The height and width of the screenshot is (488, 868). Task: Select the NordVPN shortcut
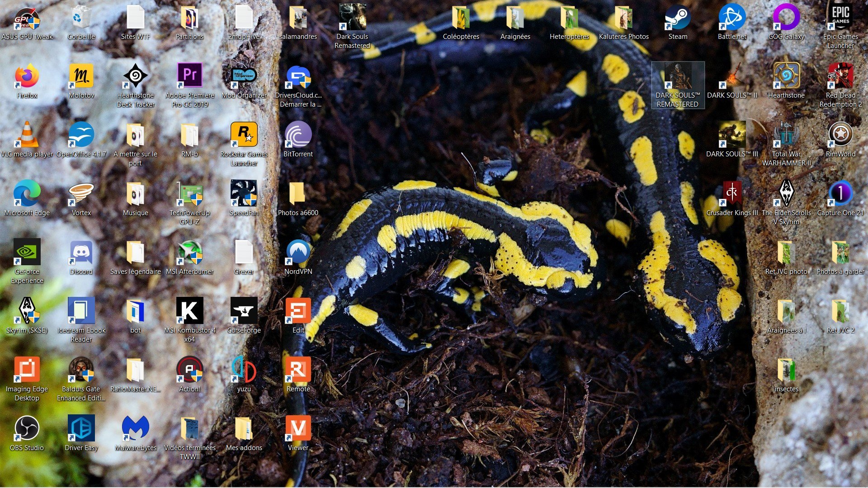pyautogui.click(x=298, y=252)
